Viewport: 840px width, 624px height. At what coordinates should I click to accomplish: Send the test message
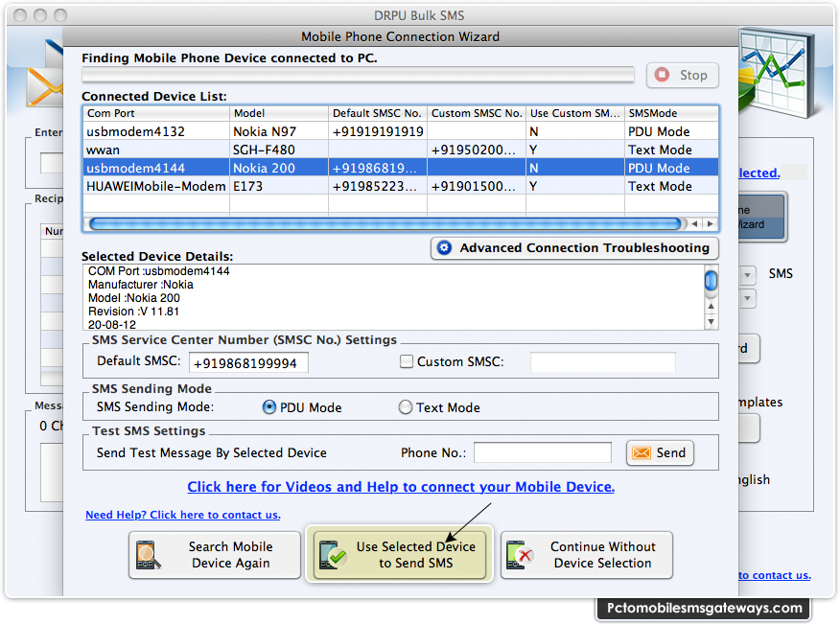[x=660, y=453]
